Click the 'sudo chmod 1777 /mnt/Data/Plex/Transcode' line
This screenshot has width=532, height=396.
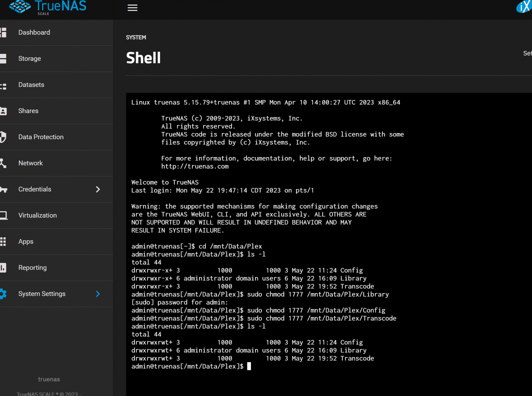click(x=264, y=318)
